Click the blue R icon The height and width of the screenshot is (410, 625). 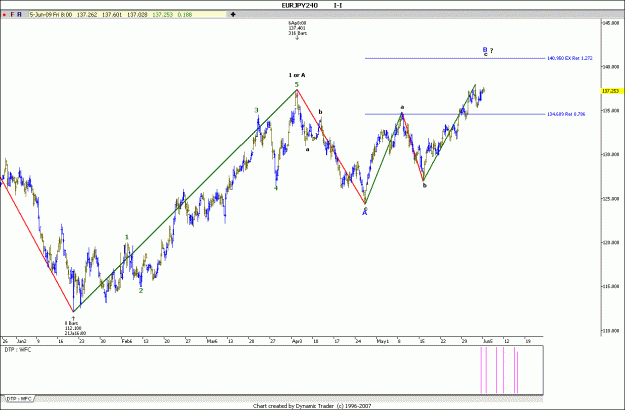[x=19, y=15]
